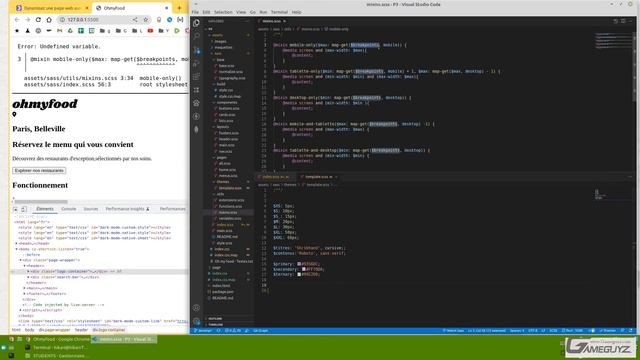The image size is (640, 360).
Task: Click the page horizontal scrollbar in Chrome
Action: (x=41, y=202)
